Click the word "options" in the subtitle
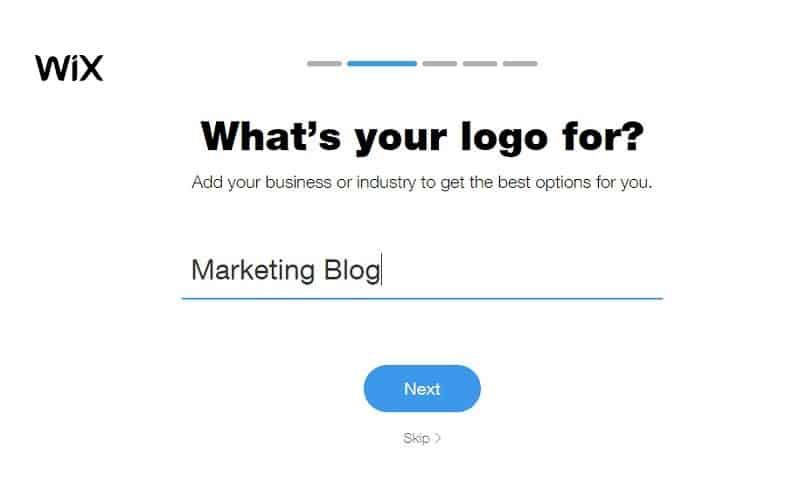Screen dimensions: 800x496 (x=563, y=183)
